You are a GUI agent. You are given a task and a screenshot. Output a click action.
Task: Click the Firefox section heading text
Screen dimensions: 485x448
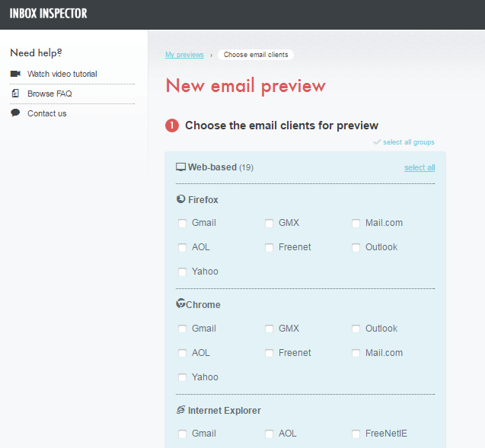click(203, 199)
